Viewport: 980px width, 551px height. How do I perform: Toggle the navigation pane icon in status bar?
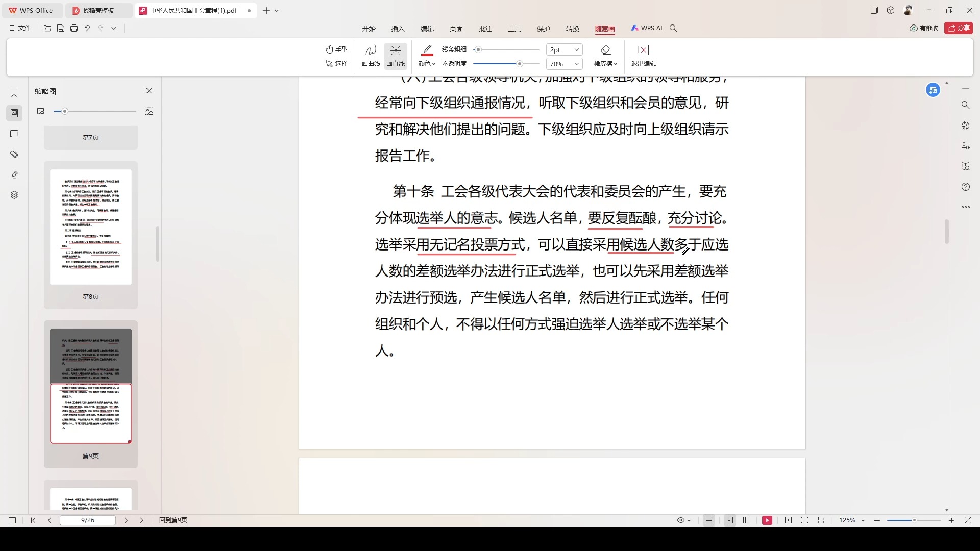point(12,520)
